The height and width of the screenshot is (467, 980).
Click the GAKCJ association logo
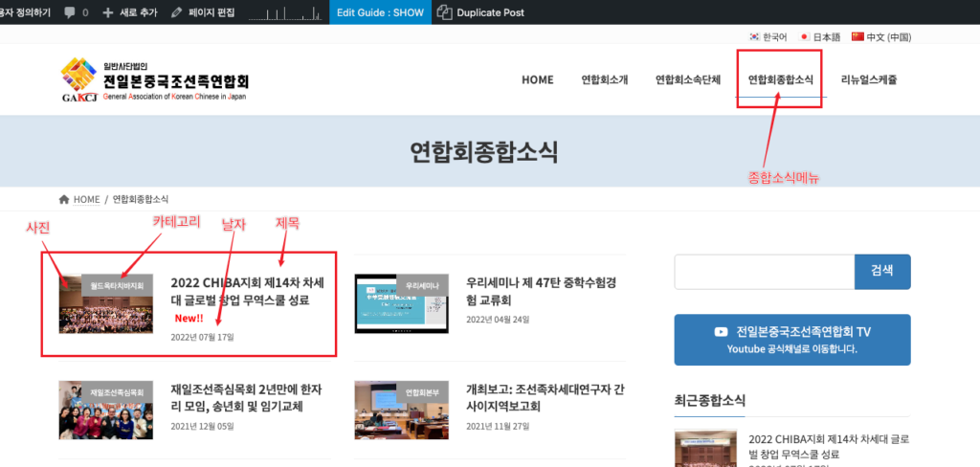(x=155, y=80)
